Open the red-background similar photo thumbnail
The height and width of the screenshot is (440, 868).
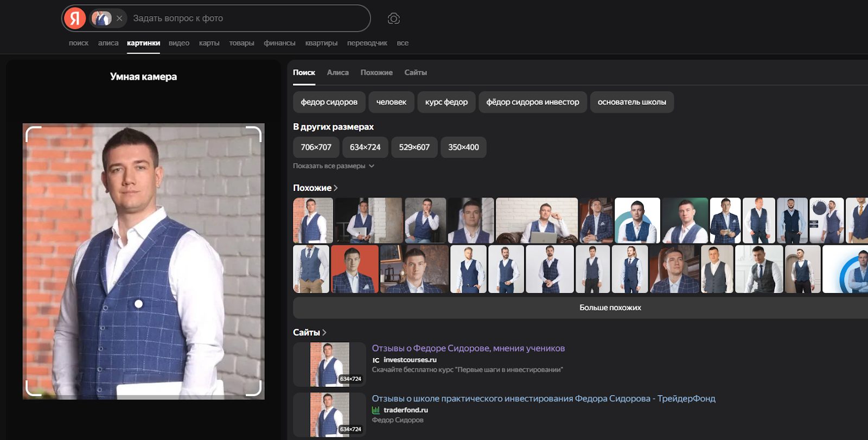[x=354, y=269]
